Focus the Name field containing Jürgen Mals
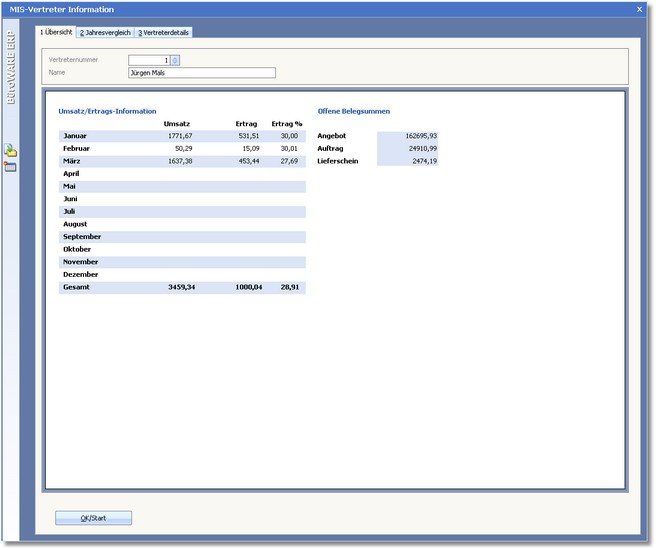 click(x=201, y=73)
